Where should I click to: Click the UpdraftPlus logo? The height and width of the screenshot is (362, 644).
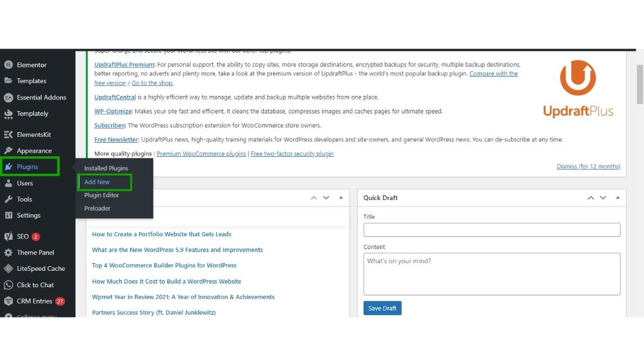pyautogui.click(x=578, y=89)
